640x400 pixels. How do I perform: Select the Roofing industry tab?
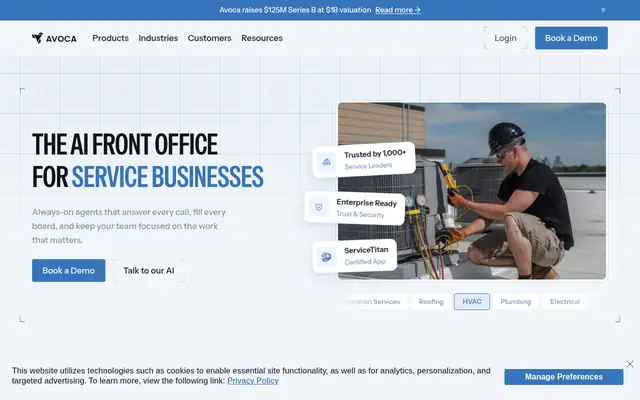(431, 302)
